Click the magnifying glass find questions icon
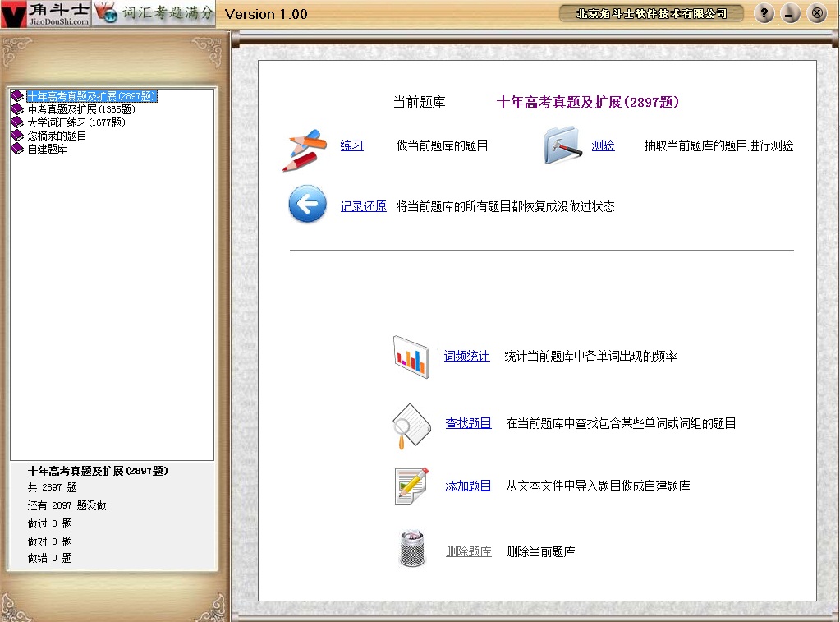Image resolution: width=840 pixels, height=622 pixels. pos(411,426)
